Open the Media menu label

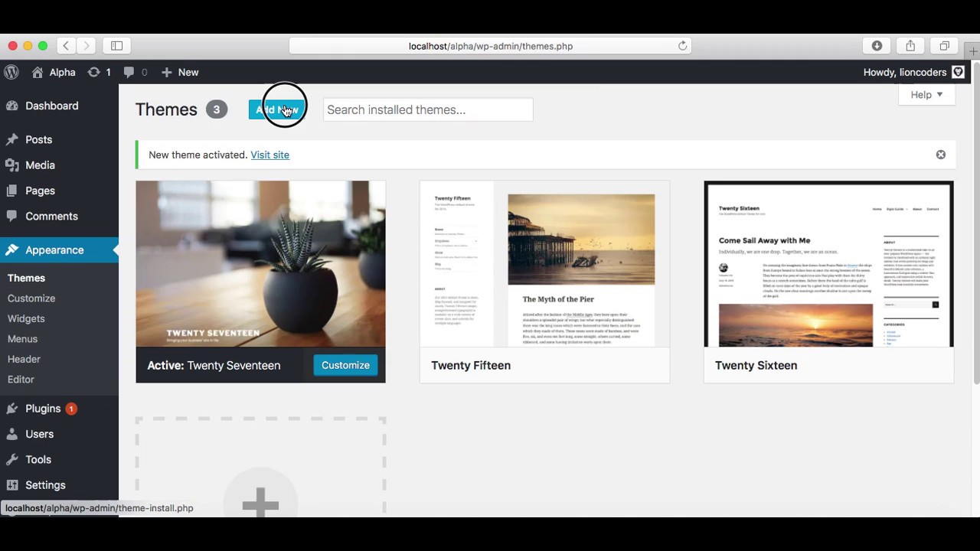tap(40, 165)
